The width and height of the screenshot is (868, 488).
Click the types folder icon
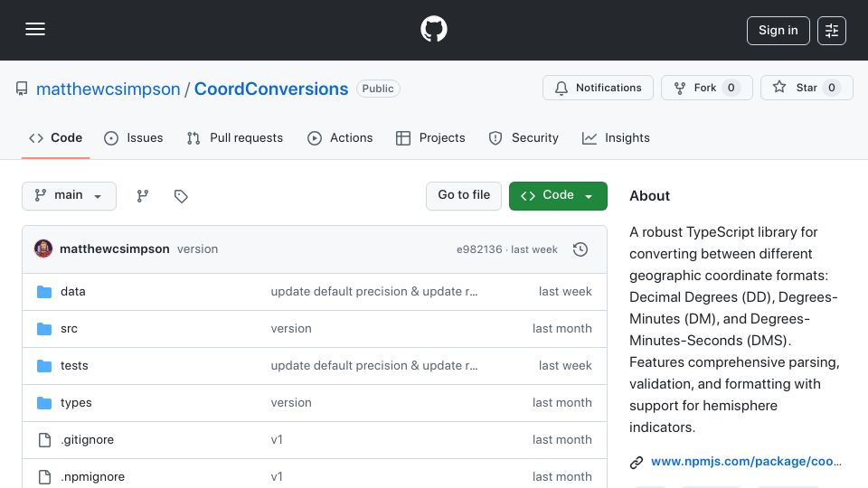44,403
